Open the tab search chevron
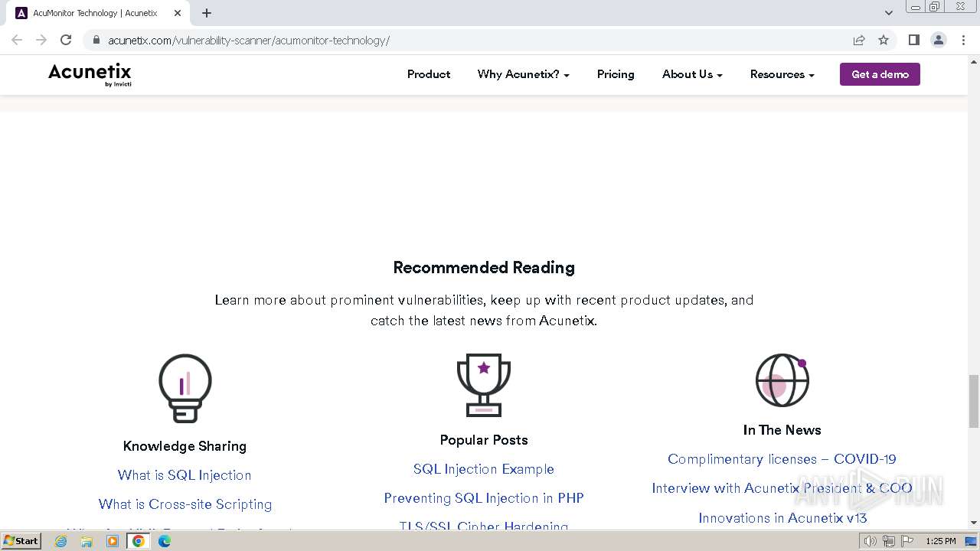The height and width of the screenshot is (551, 980). (x=889, y=13)
